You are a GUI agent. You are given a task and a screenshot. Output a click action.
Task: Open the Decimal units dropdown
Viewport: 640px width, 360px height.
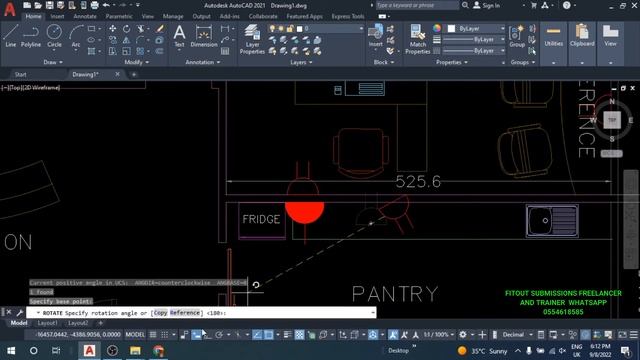pos(516,335)
